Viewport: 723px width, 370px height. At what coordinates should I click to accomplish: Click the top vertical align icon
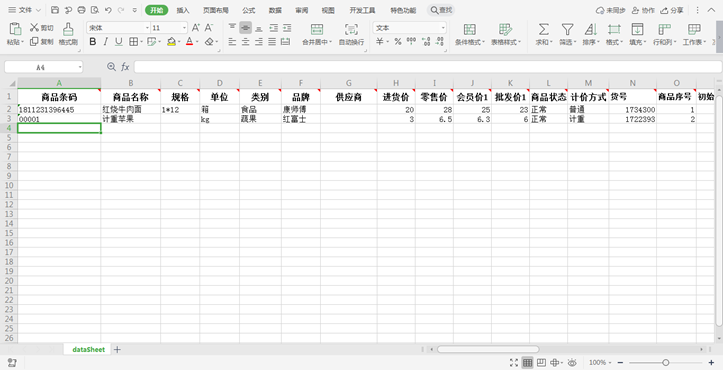[232, 28]
